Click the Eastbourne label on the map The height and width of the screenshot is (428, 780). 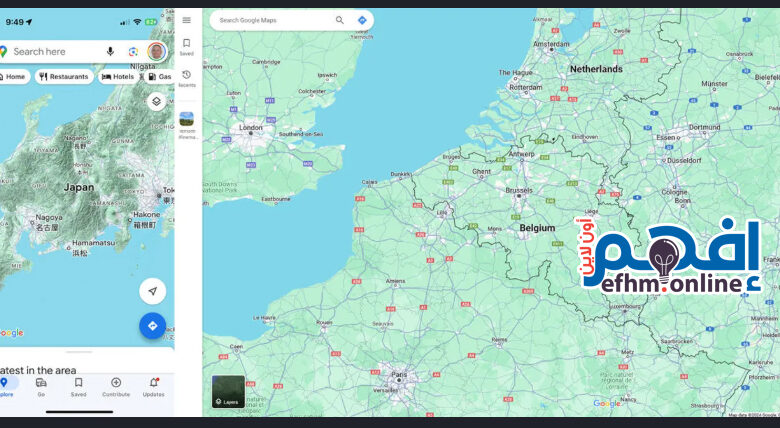tap(276, 199)
